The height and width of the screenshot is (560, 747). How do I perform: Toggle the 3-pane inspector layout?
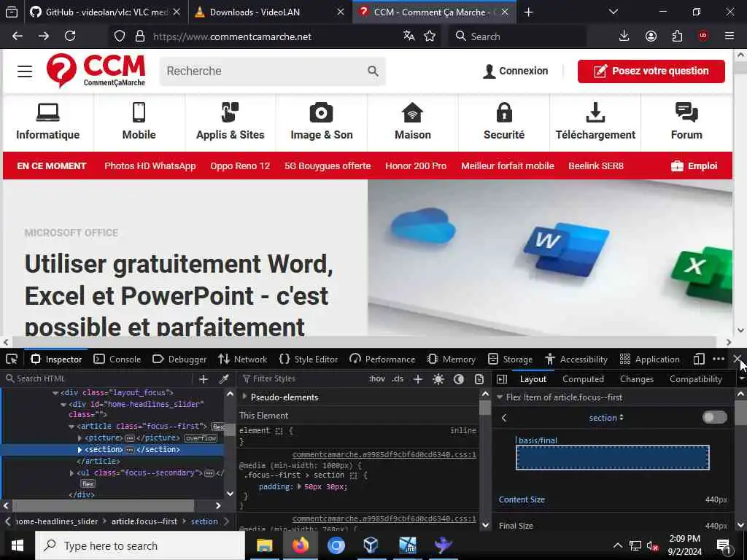(x=502, y=379)
